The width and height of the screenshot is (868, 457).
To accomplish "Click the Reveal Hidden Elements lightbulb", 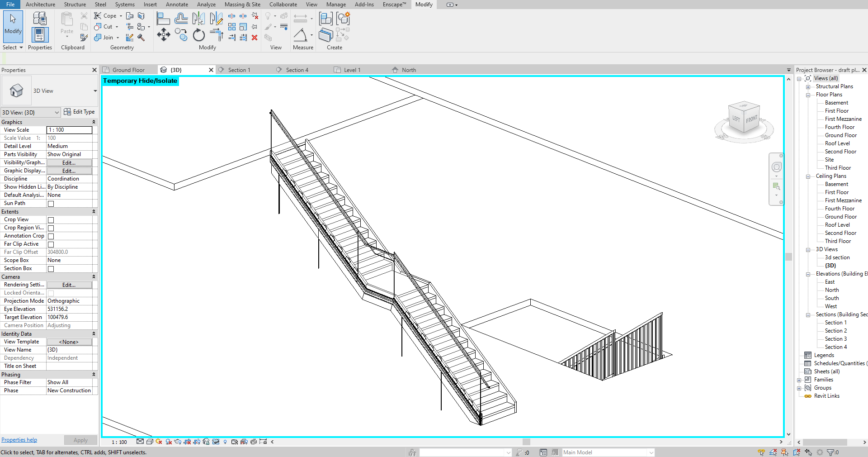I will (x=225, y=442).
